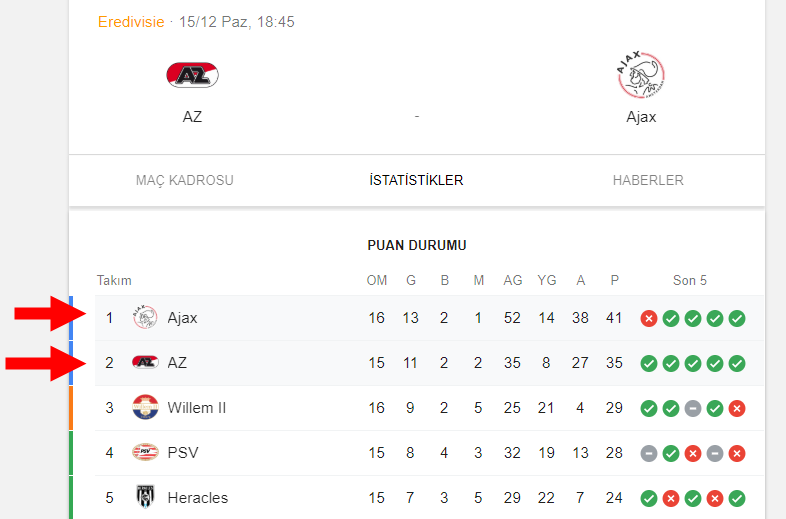Image resolution: width=786 pixels, height=519 pixels.
Task: Click the Ajax crest in match header
Action: 641,75
